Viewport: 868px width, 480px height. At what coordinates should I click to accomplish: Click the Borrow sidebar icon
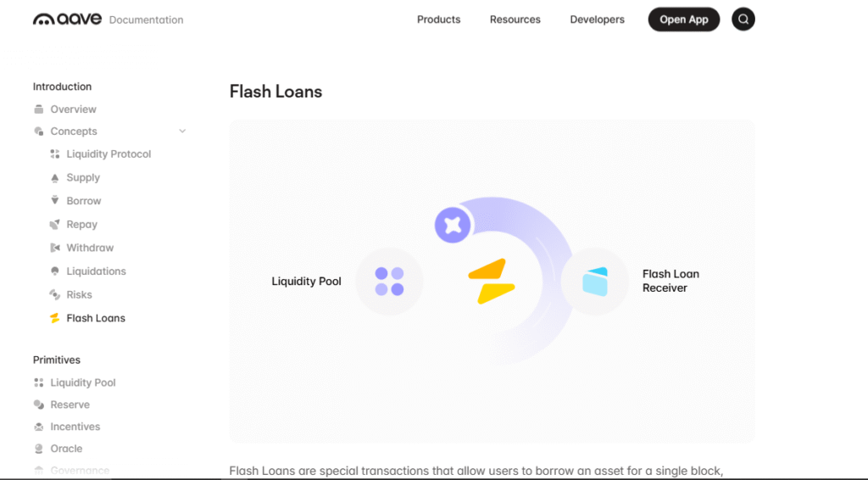tap(55, 201)
